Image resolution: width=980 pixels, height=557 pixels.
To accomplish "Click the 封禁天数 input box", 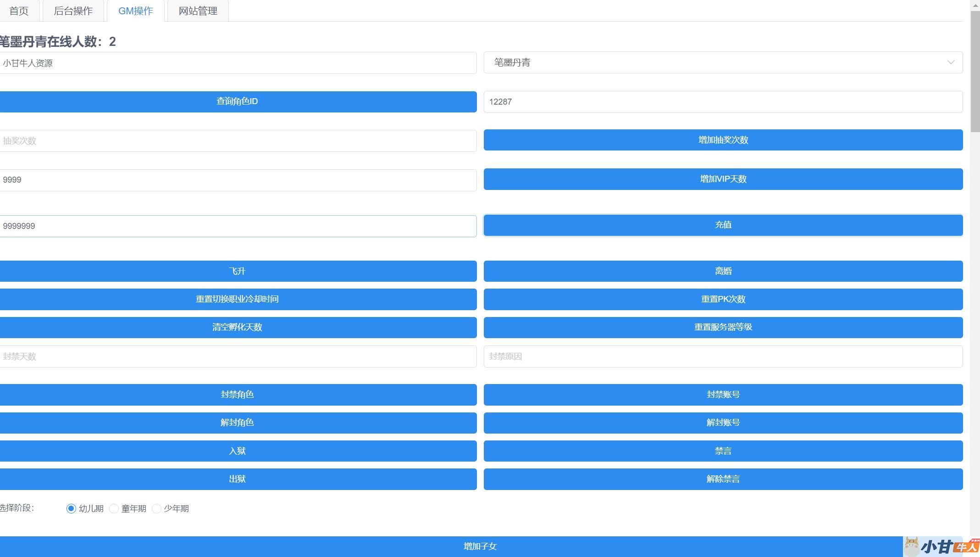I will [x=238, y=356].
